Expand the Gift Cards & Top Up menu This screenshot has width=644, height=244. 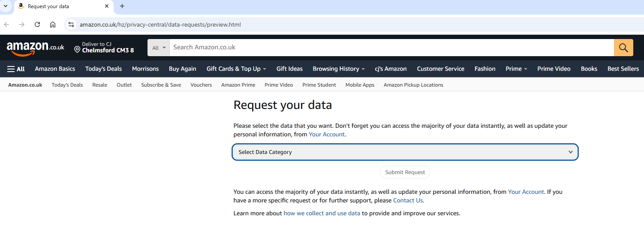click(x=236, y=69)
